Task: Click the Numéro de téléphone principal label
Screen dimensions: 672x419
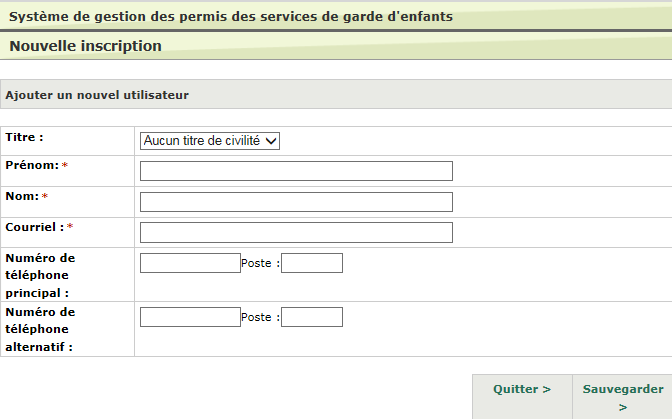Action: pos(40,275)
